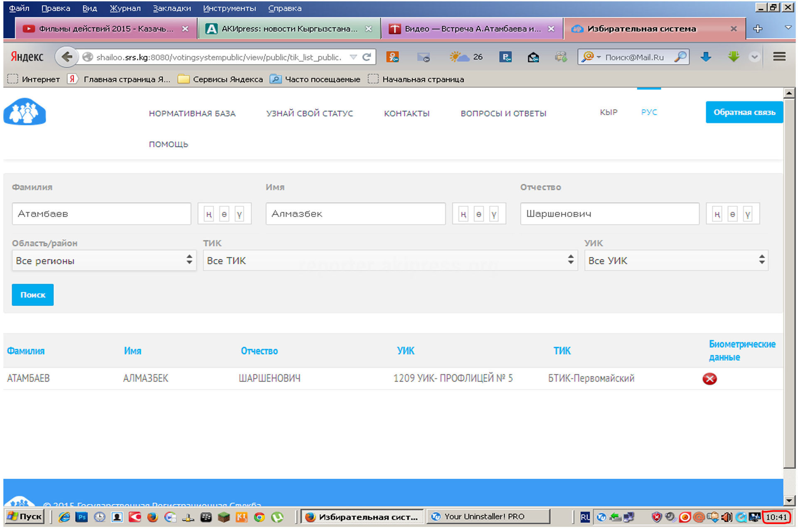Expand the Все регионы dropdown
This screenshot has height=532, width=798.
pyautogui.click(x=104, y=261)
